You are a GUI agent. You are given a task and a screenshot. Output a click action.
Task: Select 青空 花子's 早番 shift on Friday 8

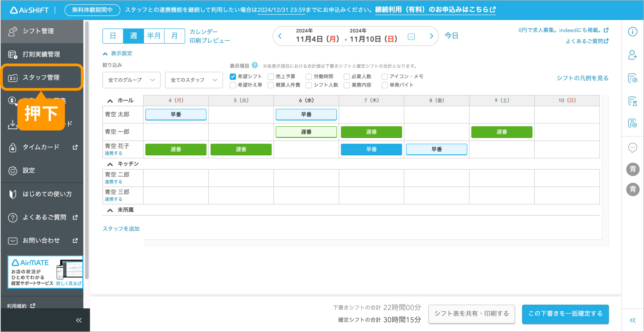tap(437, 149)
